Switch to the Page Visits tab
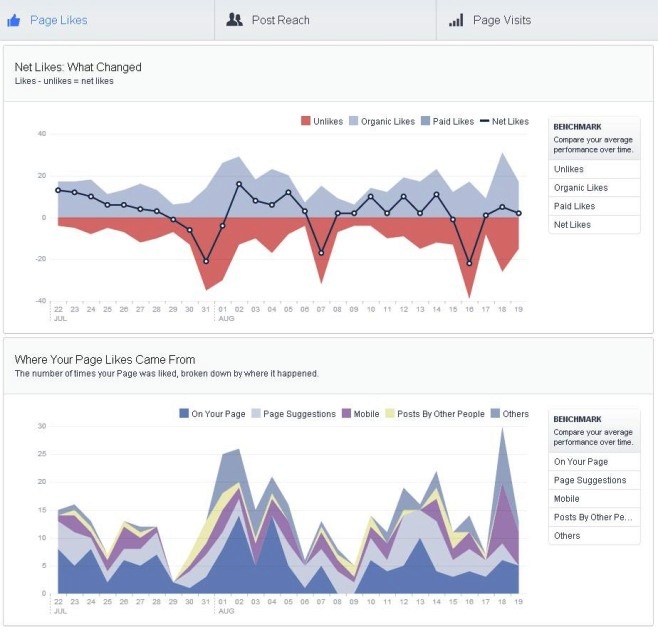 click(501, 20)
